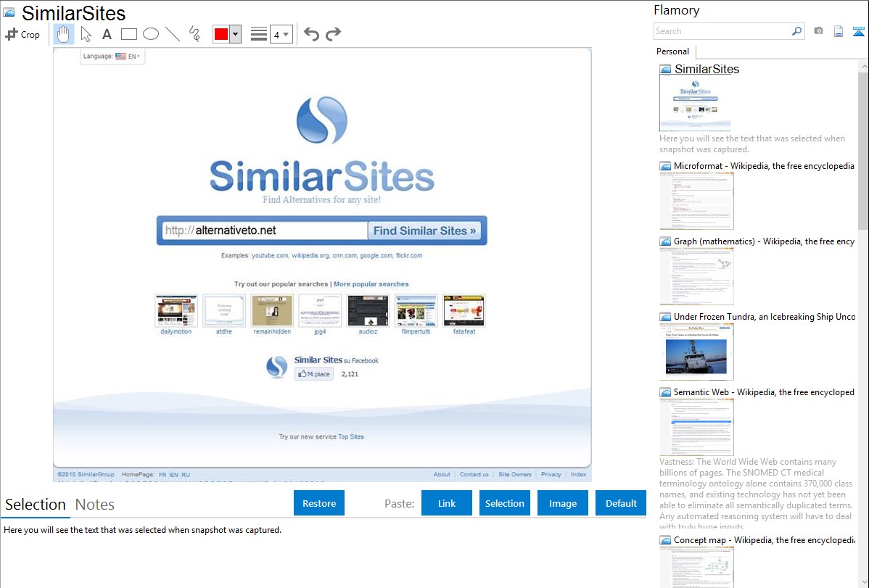869x588 pixels.
Task: Click the remainhidden site thumbnail
Action: tap(272, 310)
